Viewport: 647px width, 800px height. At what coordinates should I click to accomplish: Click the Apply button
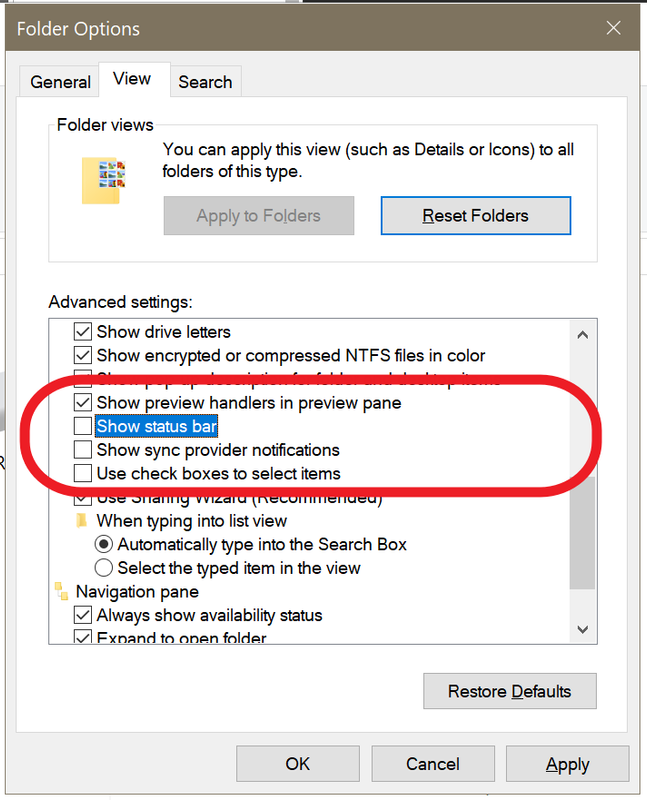(x=567, y=764)
